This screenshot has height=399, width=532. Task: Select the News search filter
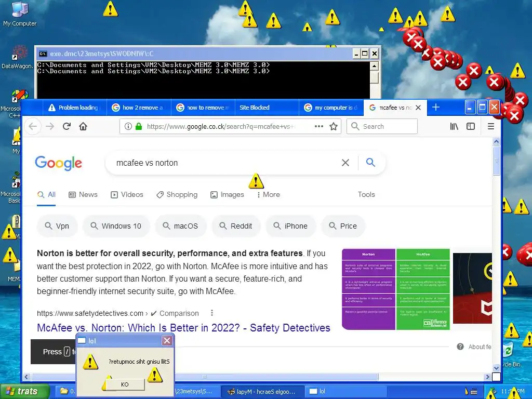click(x=83, y=195)
